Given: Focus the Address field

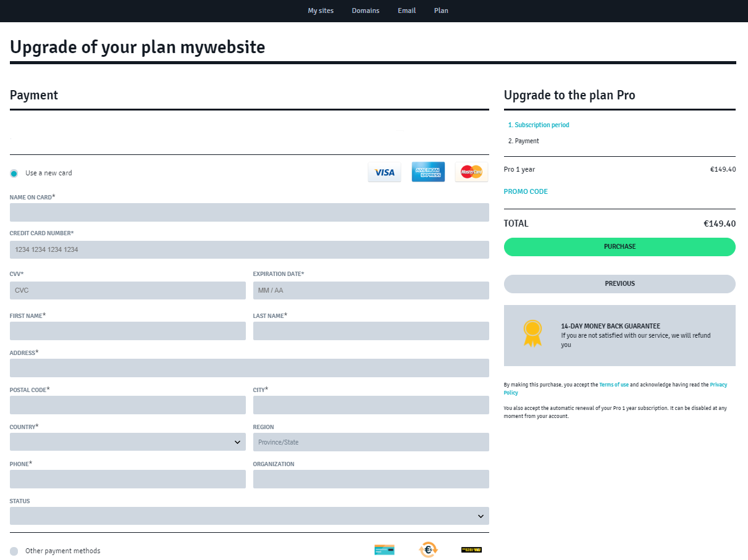Looking at the screenshot, I should 250,368.
